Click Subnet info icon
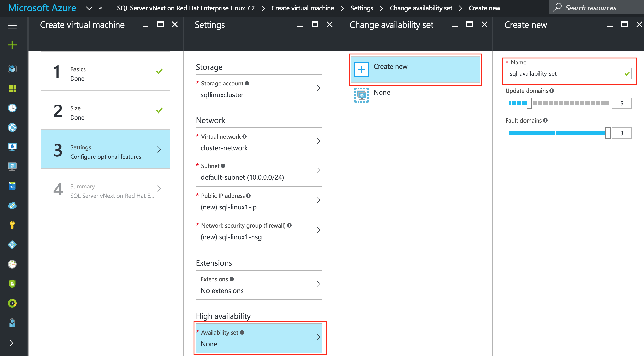This screenshot has width=644, height=356. pyautogui.click(x=223, y=166)
